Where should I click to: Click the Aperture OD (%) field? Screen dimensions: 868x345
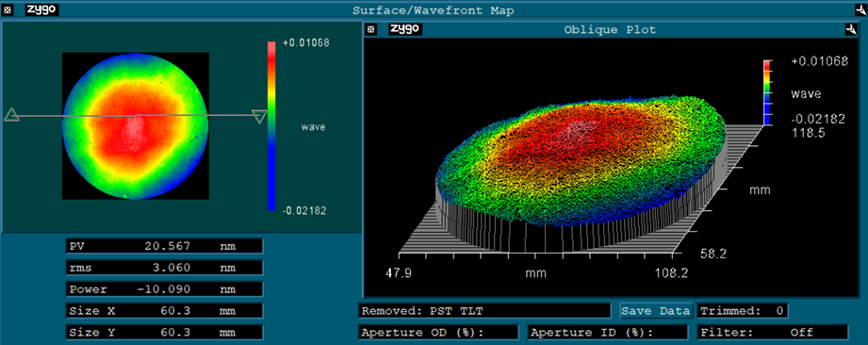[438, 332]
